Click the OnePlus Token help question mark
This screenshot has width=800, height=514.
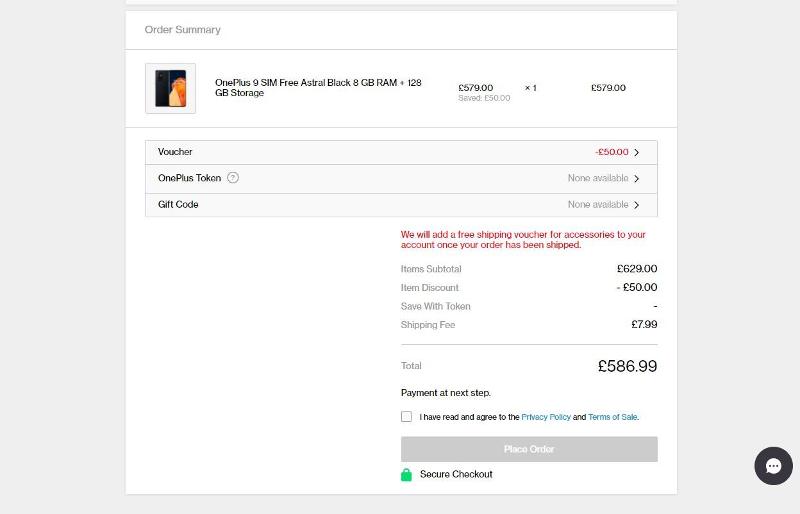coord(233,178)
